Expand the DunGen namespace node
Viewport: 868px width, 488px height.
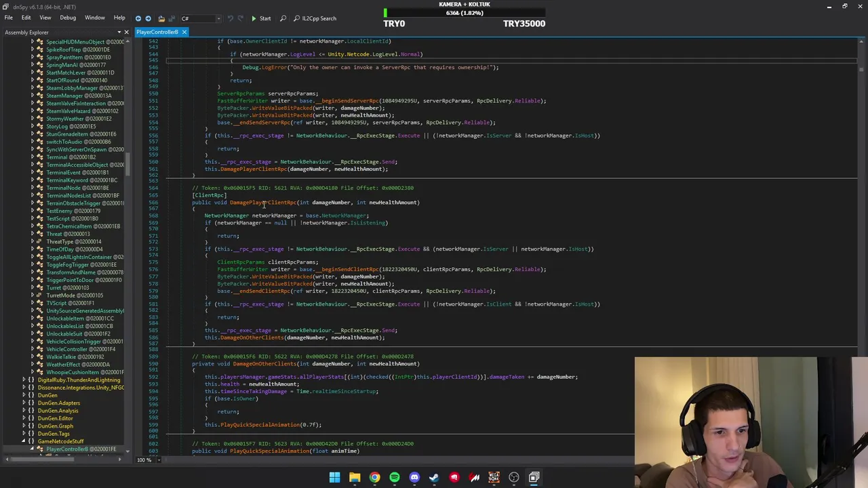point(24,395)
